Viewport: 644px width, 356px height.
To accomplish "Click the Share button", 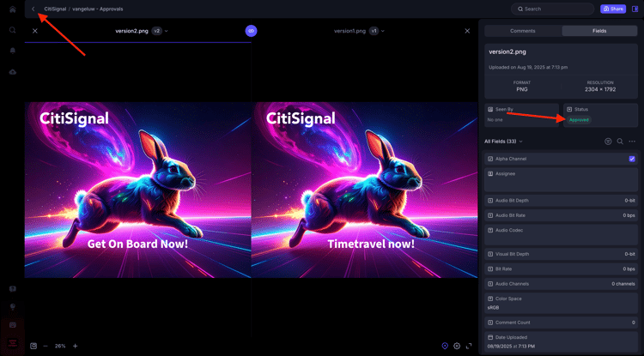I will [613, 9].
